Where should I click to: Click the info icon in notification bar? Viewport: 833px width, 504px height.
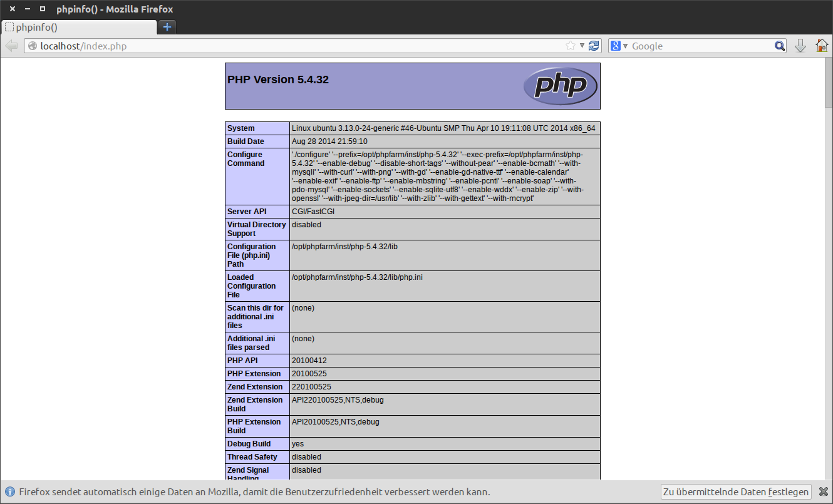tap(10, 492)
